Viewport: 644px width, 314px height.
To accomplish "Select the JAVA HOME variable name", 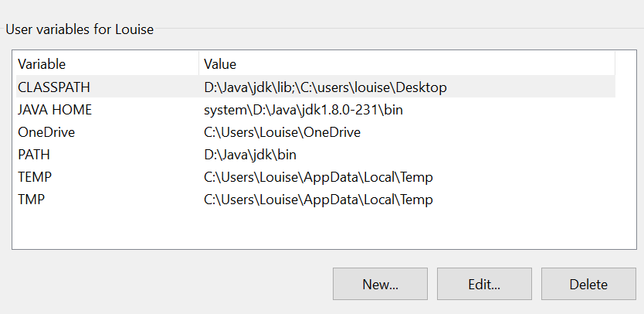I will pos(55,110).
